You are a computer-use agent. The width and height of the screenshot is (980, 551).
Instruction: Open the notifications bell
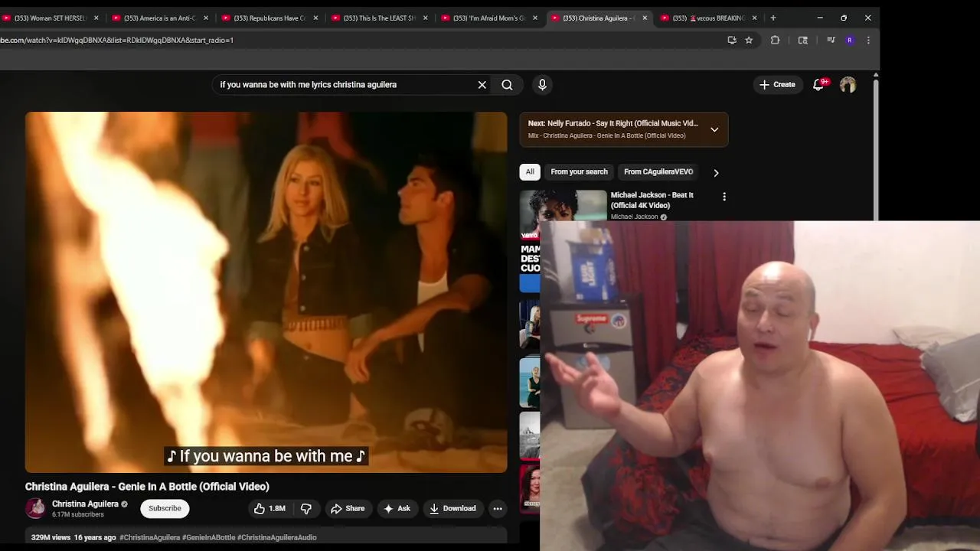click(818, 85)
